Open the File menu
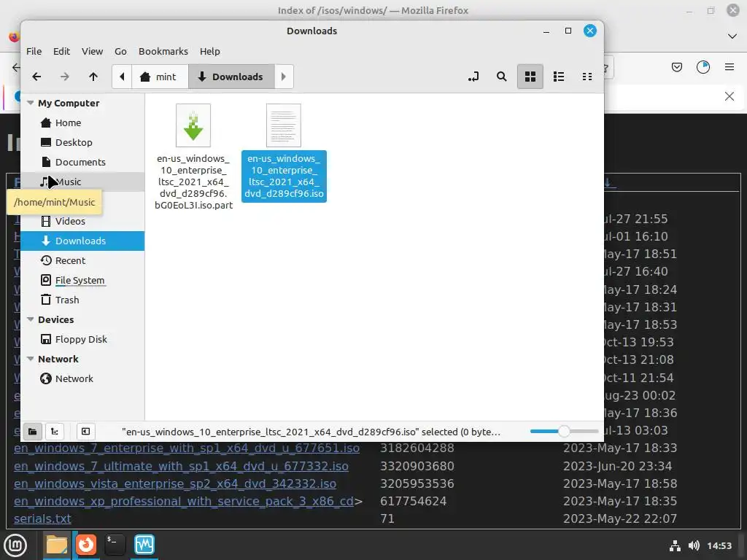747x560 pixels. 34,52
